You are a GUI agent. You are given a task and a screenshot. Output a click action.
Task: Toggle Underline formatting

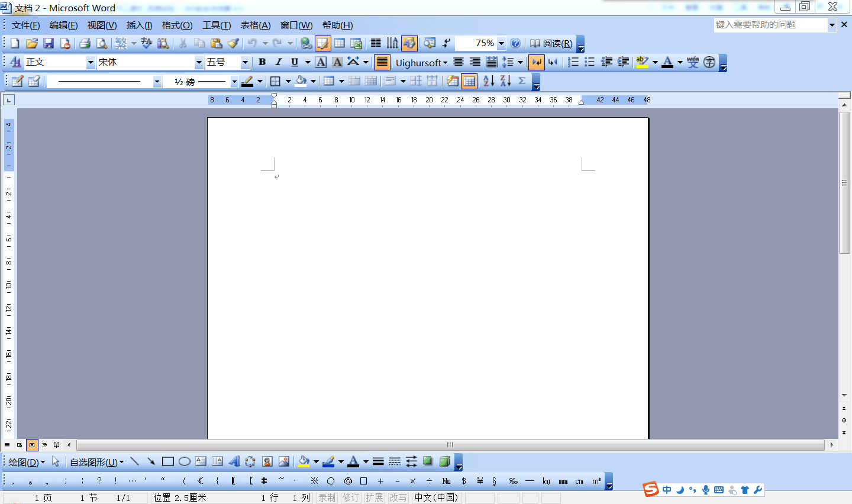pos(295,62)
